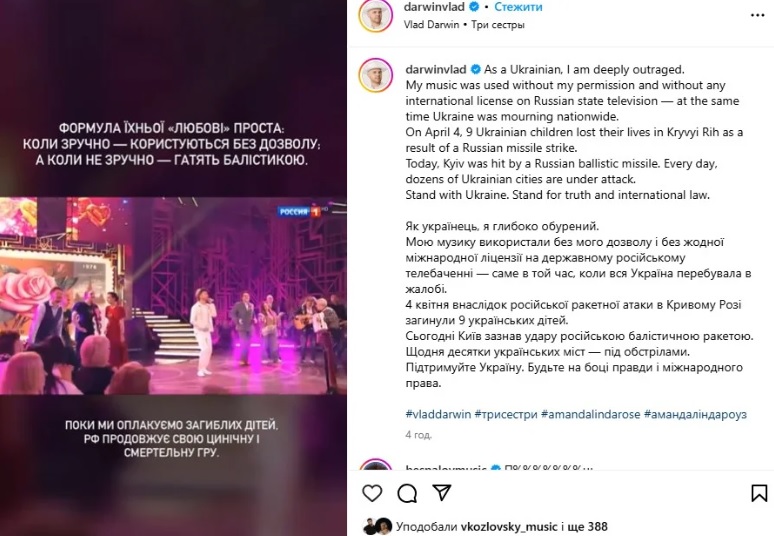The height and width of the screenshot is (536, 774).
Task: Open darwinvlad avatar beside caption
Action: click(x=376, y=76)
